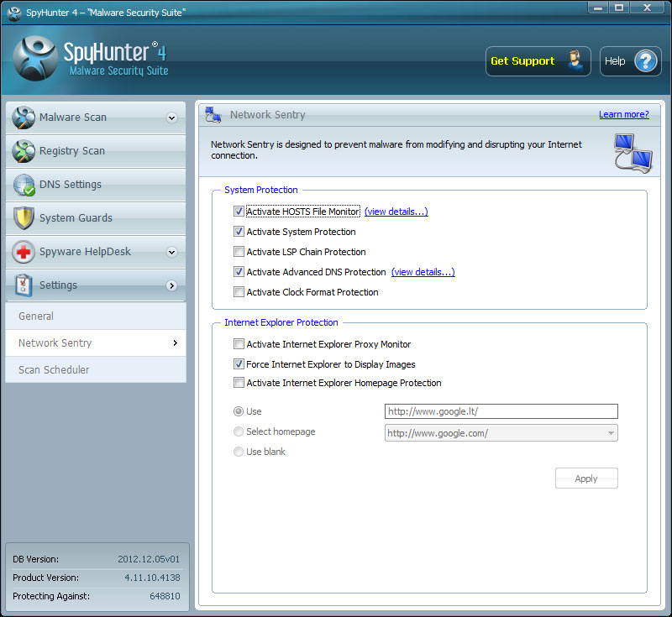Click the Product Version value 4.11.10.4138
This screenshot has width=672, height=617.
152,578
